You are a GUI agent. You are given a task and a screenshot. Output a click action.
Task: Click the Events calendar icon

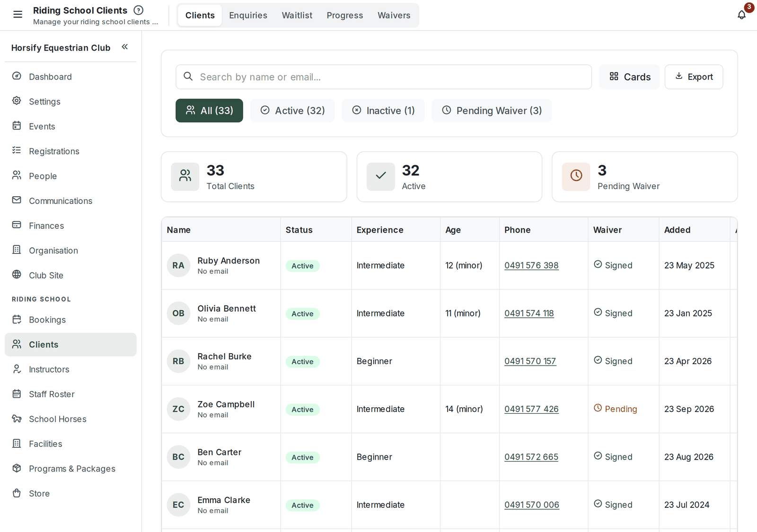[x=17, y=126]
